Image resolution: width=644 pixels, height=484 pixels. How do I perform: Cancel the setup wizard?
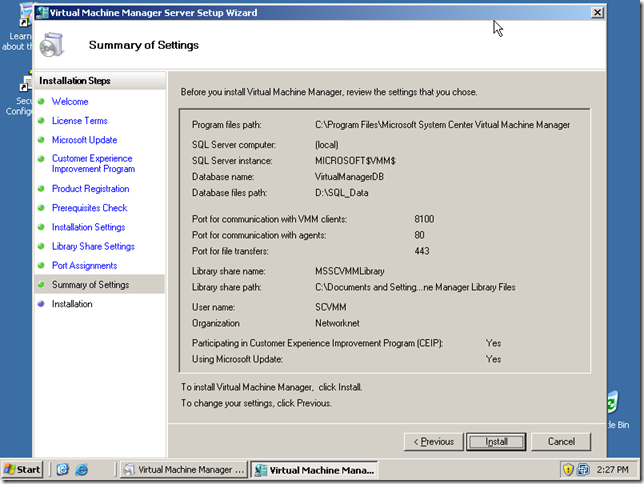click(x=561, y=442)
